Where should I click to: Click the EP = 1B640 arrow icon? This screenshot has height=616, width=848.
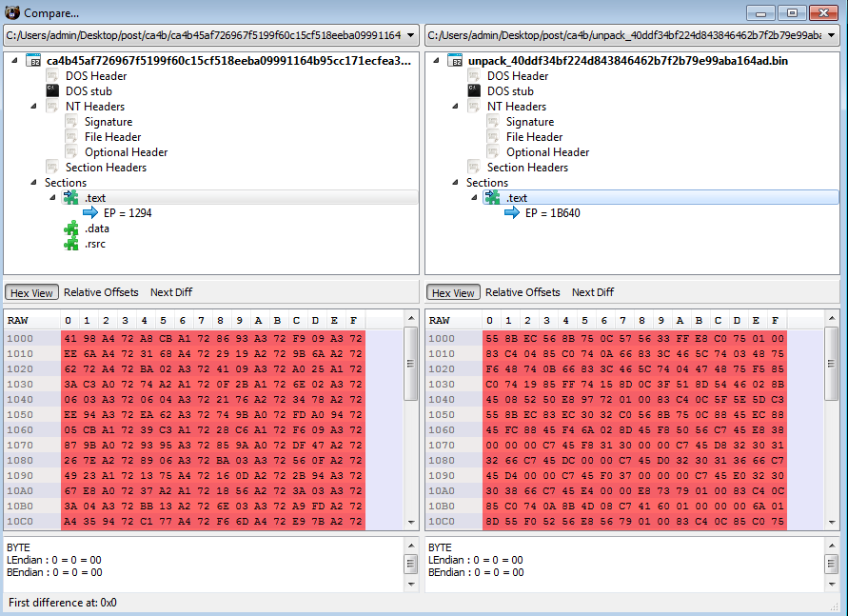pyautogui.click(x=512, y=213)
